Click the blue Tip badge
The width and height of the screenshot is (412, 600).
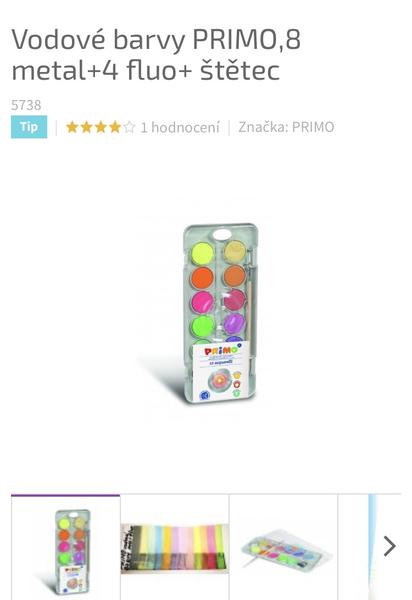coord(29,127)
